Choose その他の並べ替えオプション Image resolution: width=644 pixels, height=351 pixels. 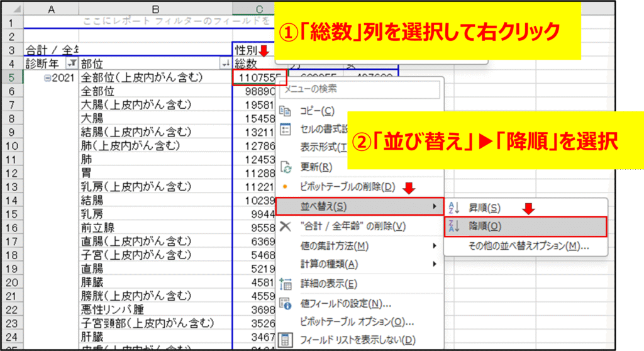[x=528, y=246]
